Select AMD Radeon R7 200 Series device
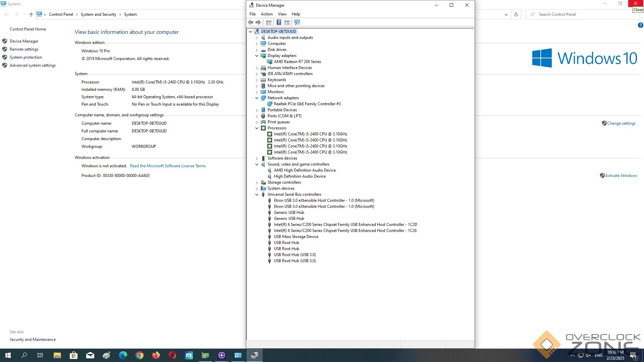Screen dimensions: 644x362 coord(297,62)
